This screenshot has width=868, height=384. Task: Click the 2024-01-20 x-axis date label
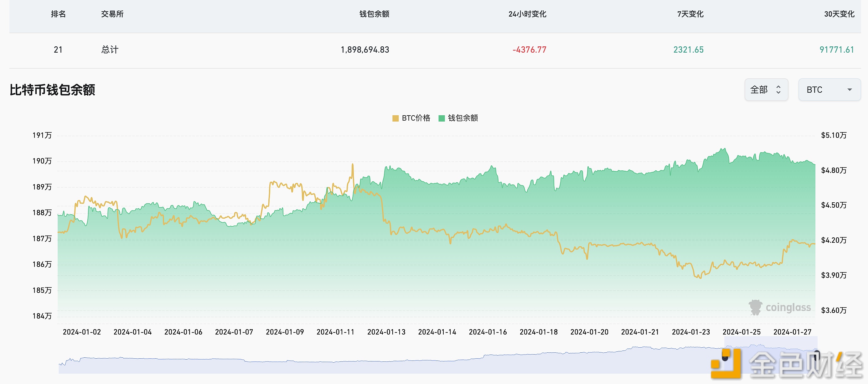pos(590,332)
